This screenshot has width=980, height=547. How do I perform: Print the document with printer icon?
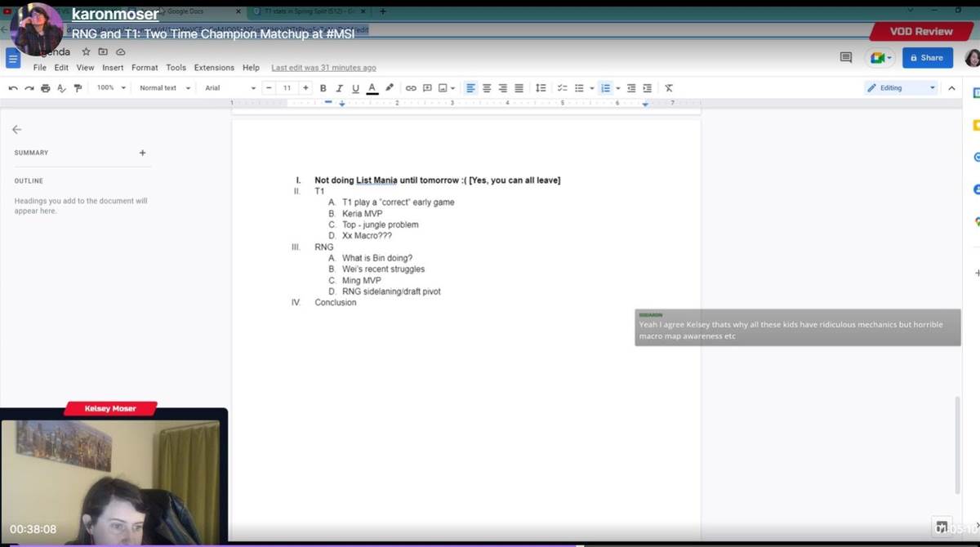46,88
